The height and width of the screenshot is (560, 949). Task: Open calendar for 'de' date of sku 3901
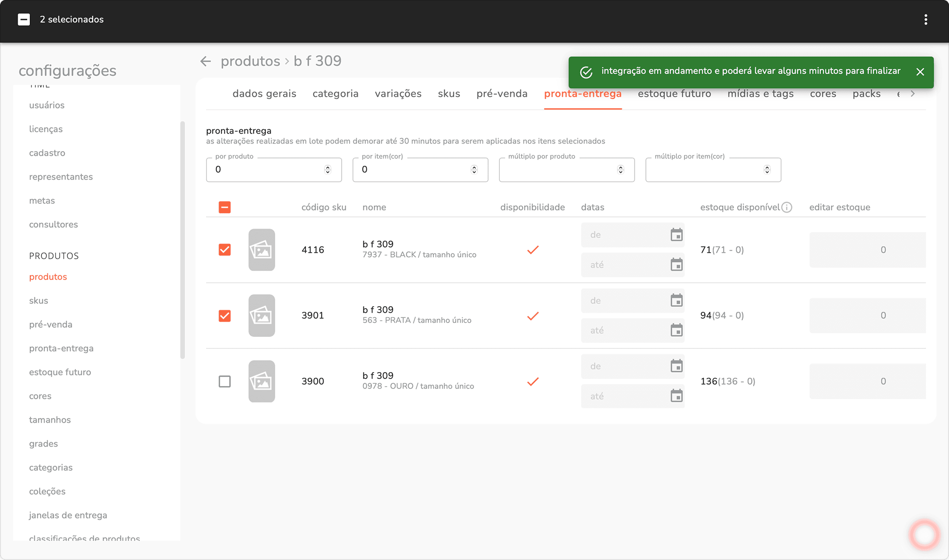(x=677, y=300)
